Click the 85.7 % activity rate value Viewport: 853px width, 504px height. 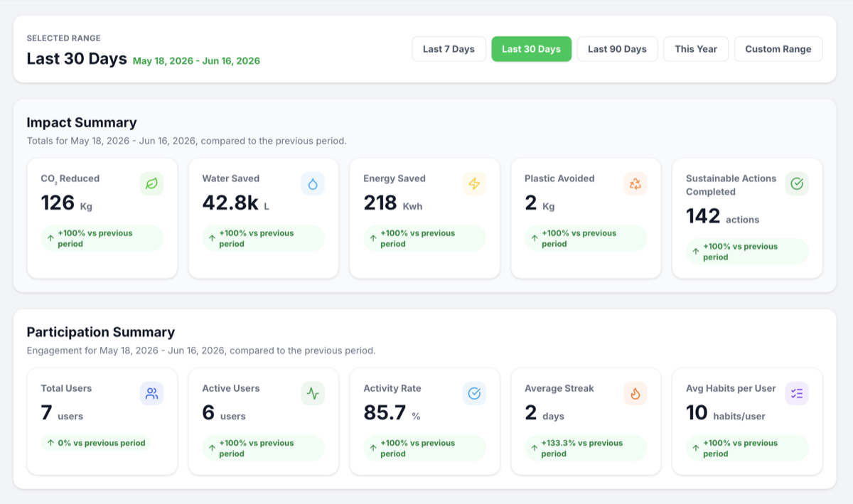click(392, 413)
